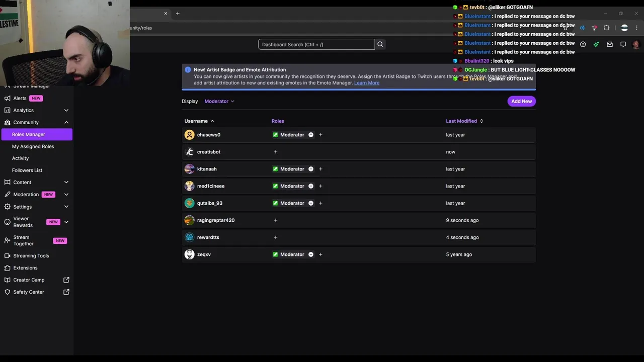
Task: Collapse the Community sidebar section
Action: click(x=66, y=122)
